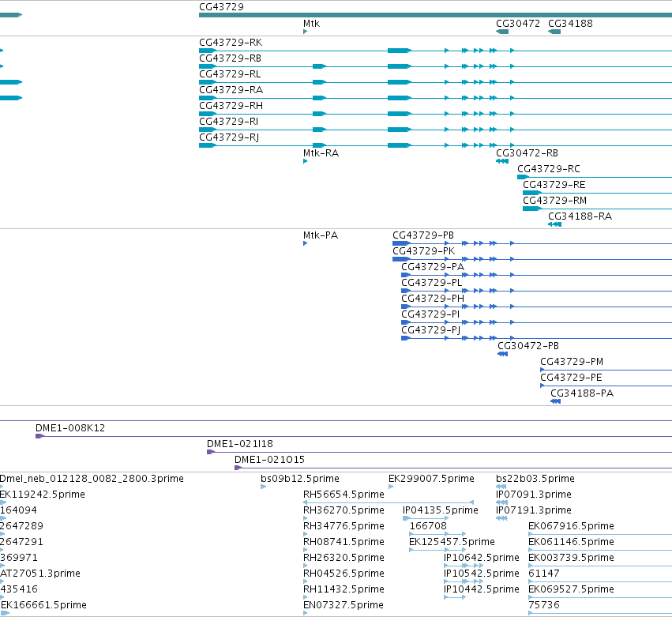Image resolution: width=672 pixels, height=617 pixels.
Task: Select protein CG43729-PI
Action: coord(430,314)
